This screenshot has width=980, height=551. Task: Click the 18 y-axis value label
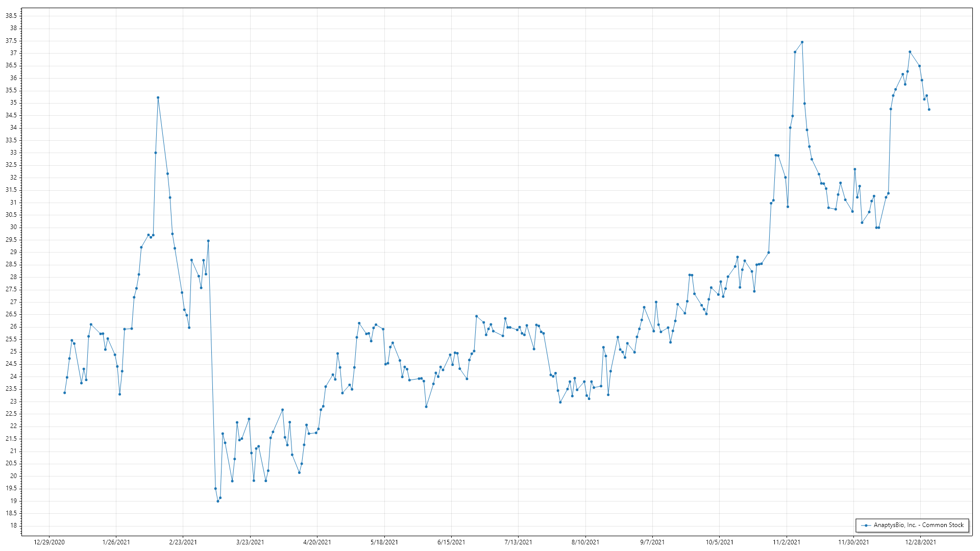(x=13, y=525)
